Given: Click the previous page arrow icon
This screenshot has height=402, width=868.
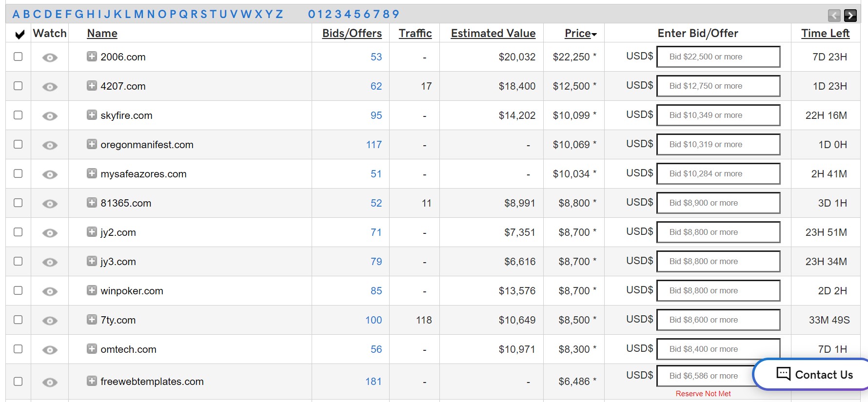Looking at the screenshot, I should coord(834,16).
